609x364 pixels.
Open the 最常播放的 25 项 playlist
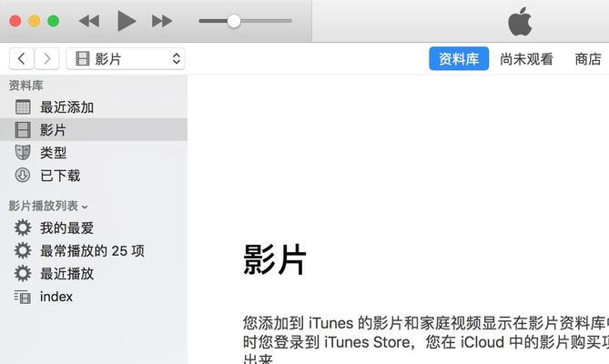pyautogui.click(x=93, y=250)
